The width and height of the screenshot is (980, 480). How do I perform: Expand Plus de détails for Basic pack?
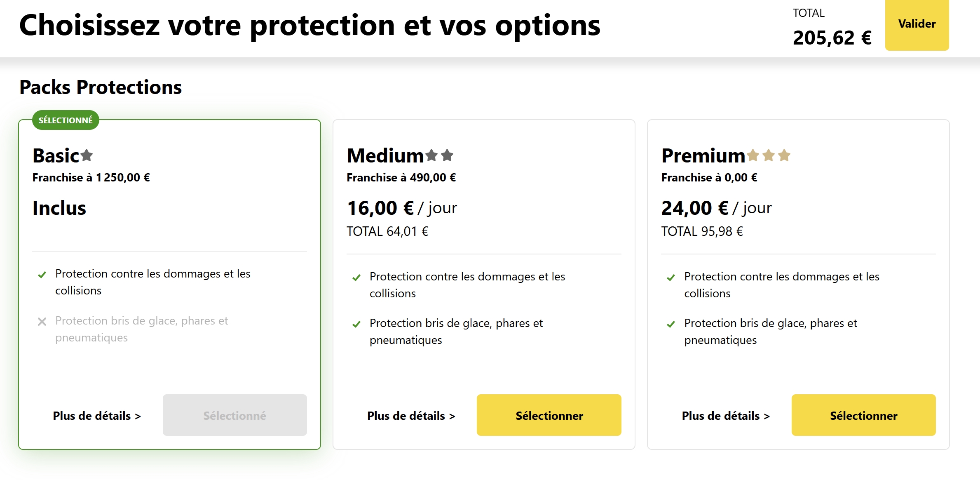(x=97, y=416)
